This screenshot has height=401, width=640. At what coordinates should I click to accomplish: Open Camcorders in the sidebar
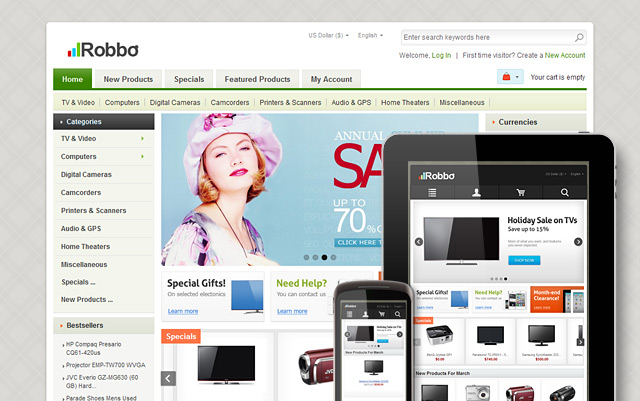tap(81, 192)
